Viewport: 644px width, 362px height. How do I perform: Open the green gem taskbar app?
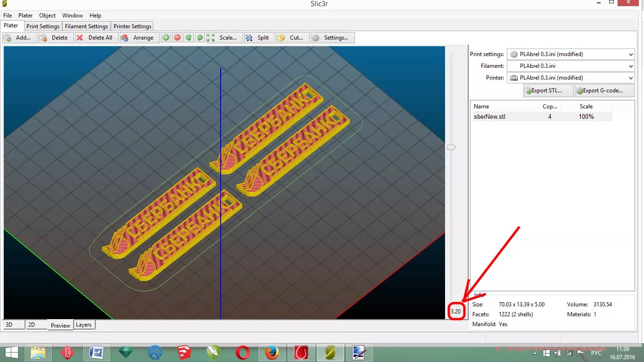click(125, 352)
